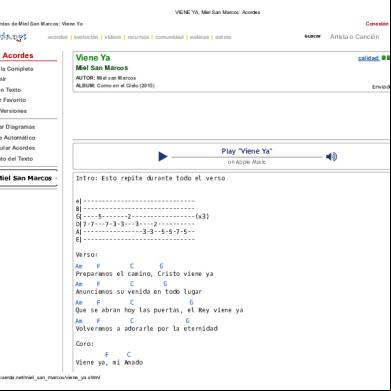Select the Versiones sidebar option
The image size is (391, 391).
coord(13,111)
